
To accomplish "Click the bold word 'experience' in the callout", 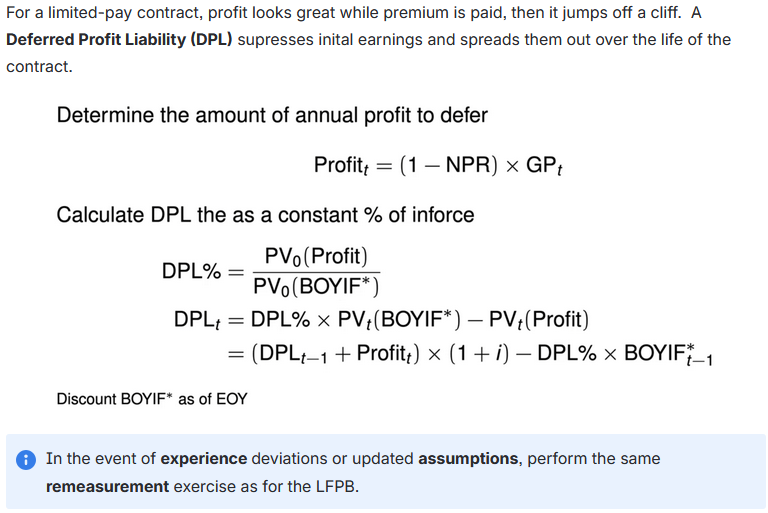I will tap(204, 459).
